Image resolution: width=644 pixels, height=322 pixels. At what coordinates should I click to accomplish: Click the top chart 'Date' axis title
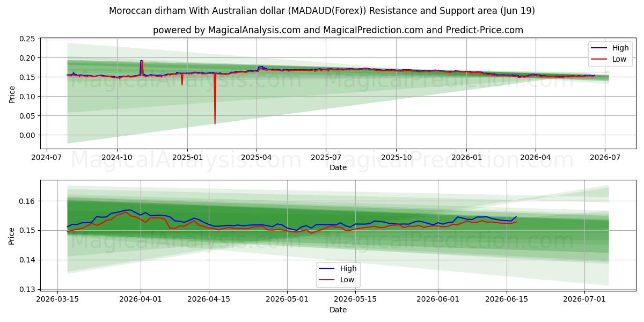[338, 167]
